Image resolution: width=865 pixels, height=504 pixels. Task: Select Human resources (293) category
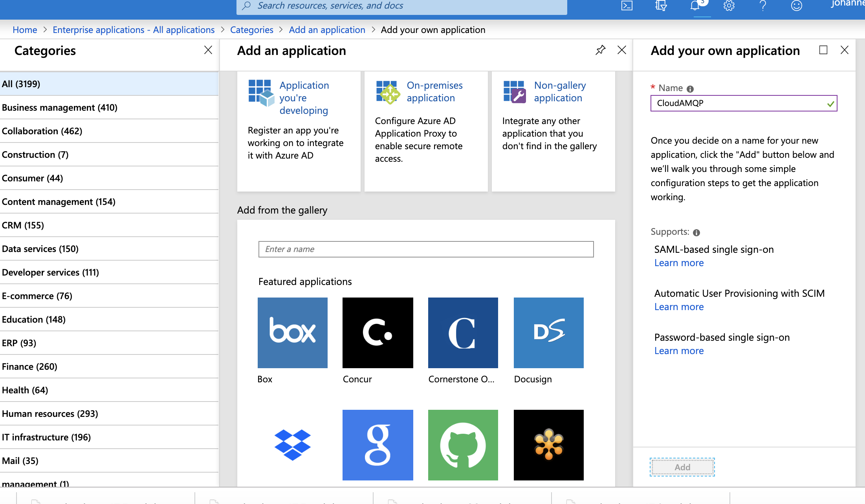(109, 414)
